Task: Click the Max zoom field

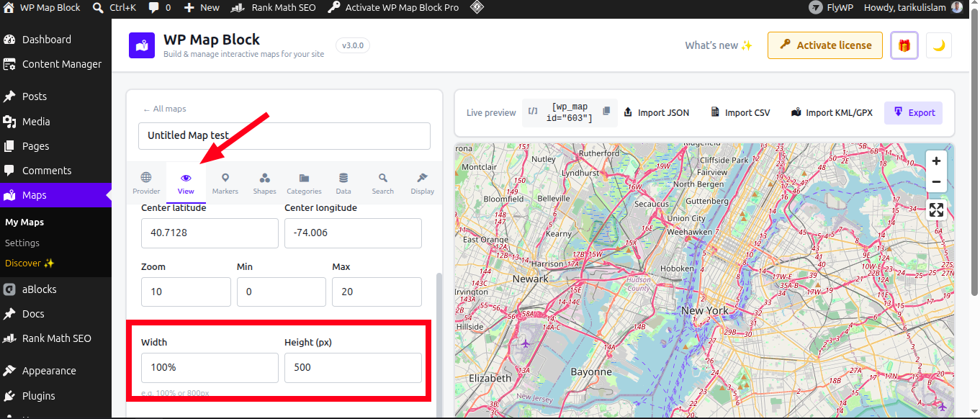Action: [377, 292]
